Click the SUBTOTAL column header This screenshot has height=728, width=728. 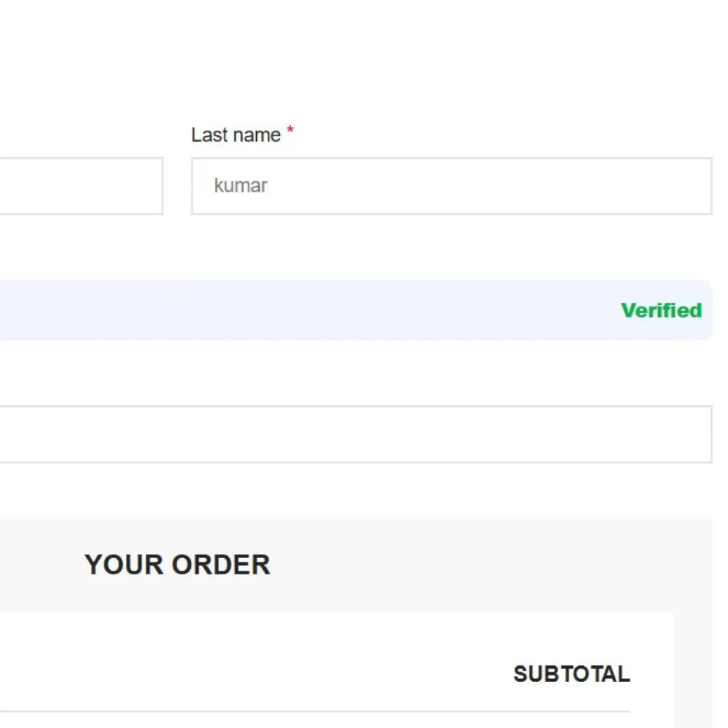pyautogui.click(x=572, y=674)
